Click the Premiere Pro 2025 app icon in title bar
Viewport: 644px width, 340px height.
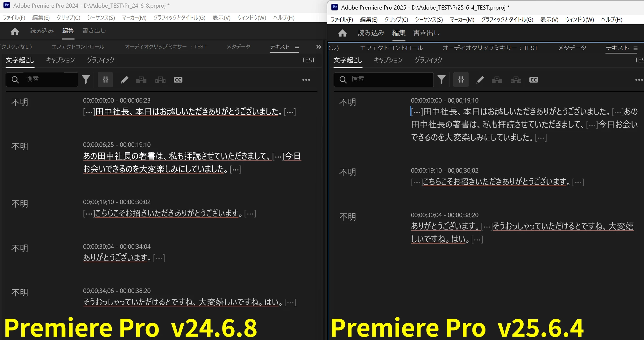335,7
